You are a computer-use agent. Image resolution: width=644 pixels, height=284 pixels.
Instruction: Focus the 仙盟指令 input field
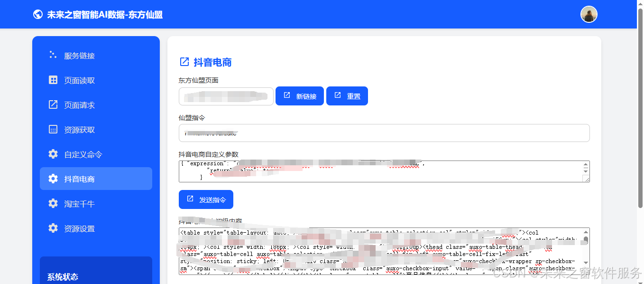pos(384,133)
